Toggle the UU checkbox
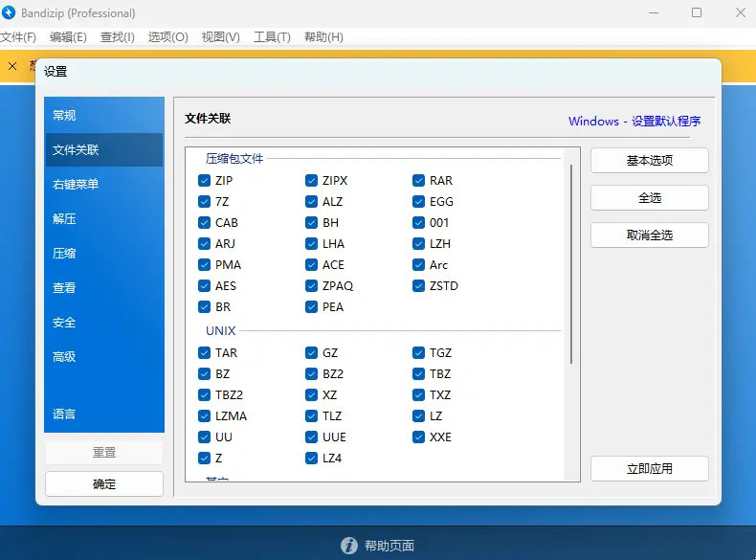This screenshot has height=560, width=756. pos(204,437)
